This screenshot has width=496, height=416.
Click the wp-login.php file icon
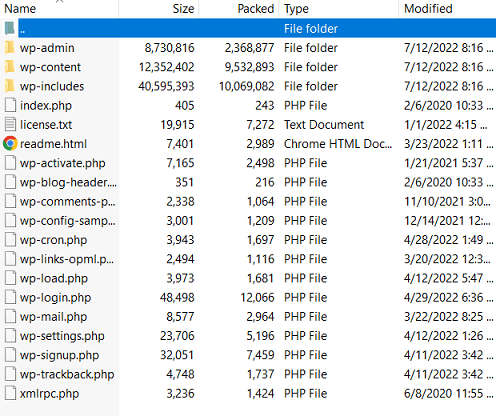pos(10,298)
